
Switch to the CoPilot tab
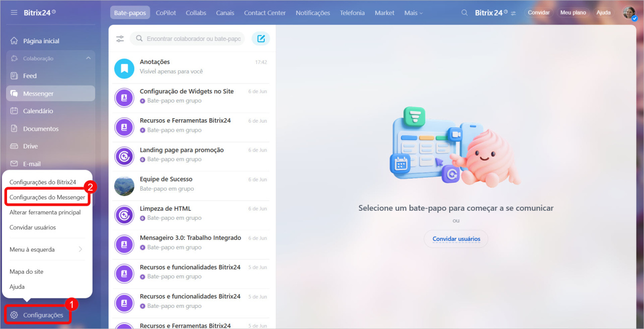166,13
